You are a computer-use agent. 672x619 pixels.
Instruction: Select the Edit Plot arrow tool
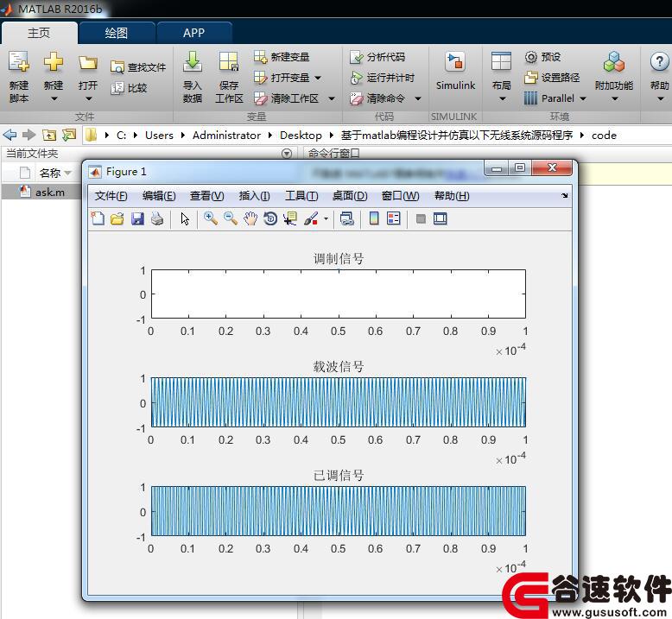click(x=185, y=219)
